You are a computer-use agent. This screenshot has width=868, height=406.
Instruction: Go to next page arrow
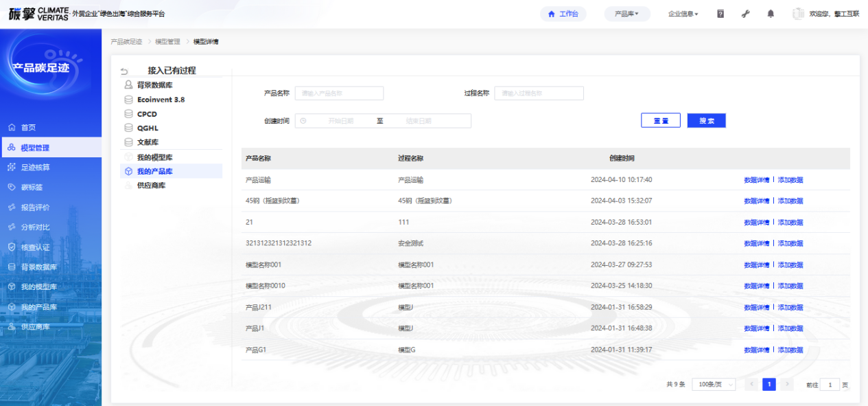pyautogui.click(x=787, y=385)
